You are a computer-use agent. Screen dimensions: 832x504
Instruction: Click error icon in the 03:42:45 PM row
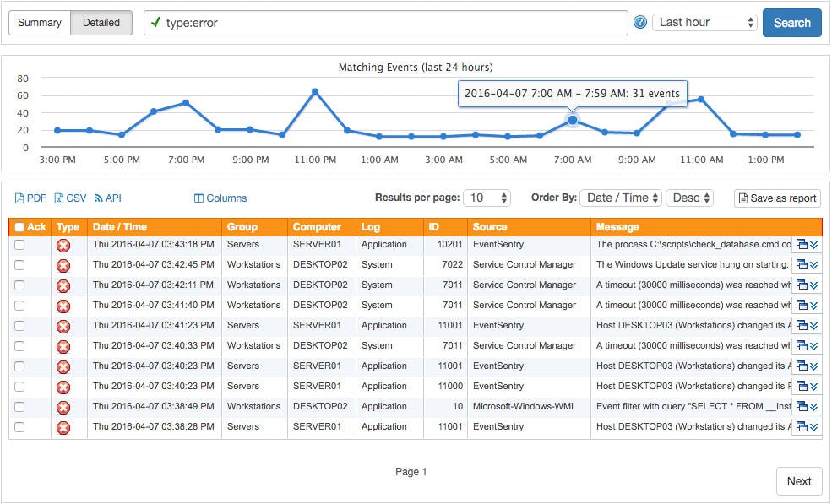coord(63,266)
